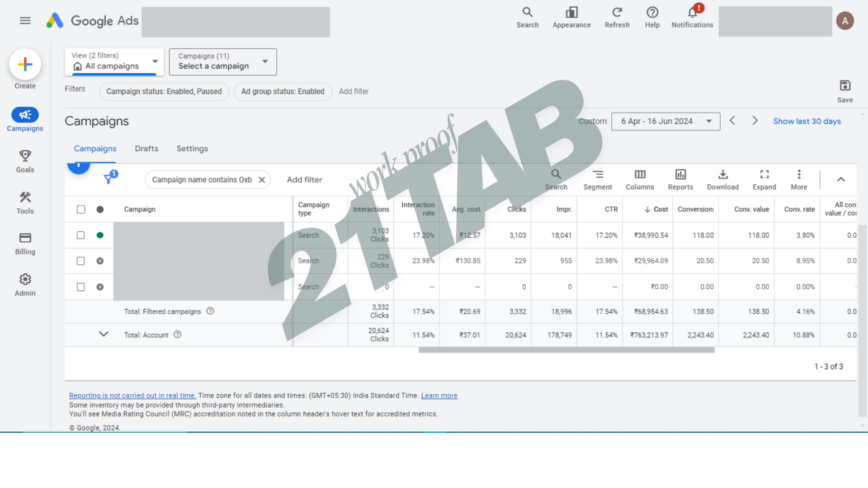Viewport: 868px width, 488px height.
Task: Click the Notifications bell icon
Action: click(692, 13)
